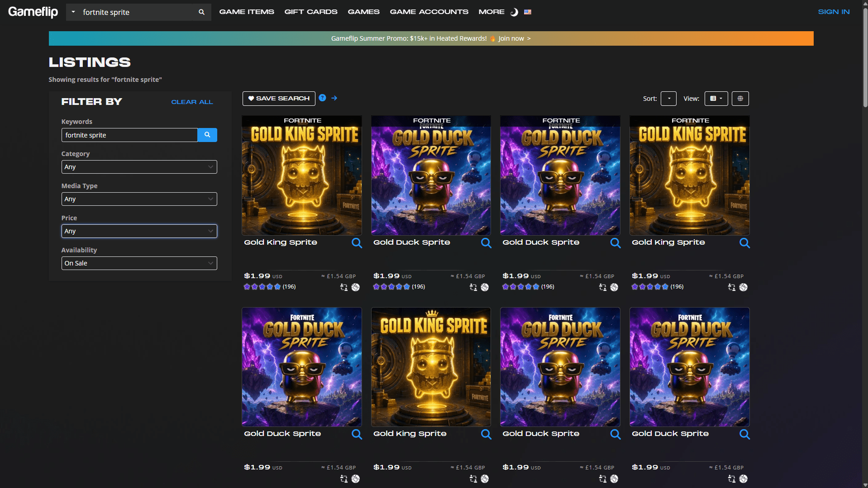Screen dimensions: 868x488
Task: Click the first listing's transfer delivery icon
Action: pyautogui.click(x=344, y=287)
